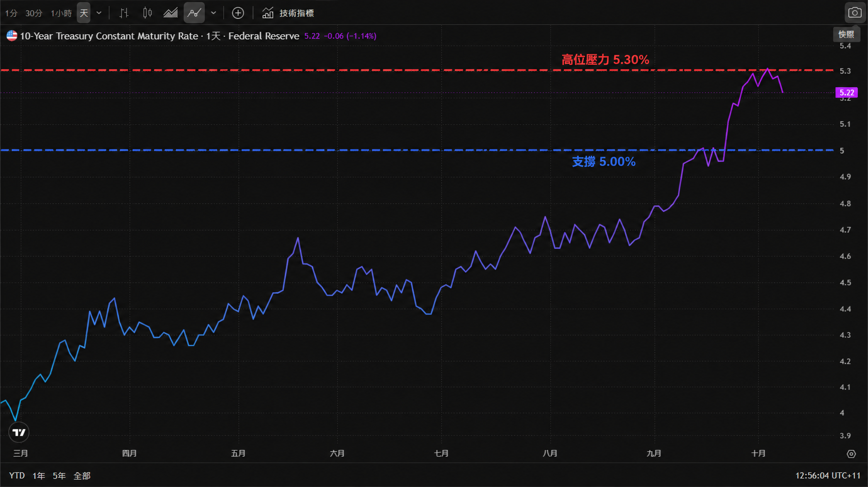Switch to area chart style icon

170,13
